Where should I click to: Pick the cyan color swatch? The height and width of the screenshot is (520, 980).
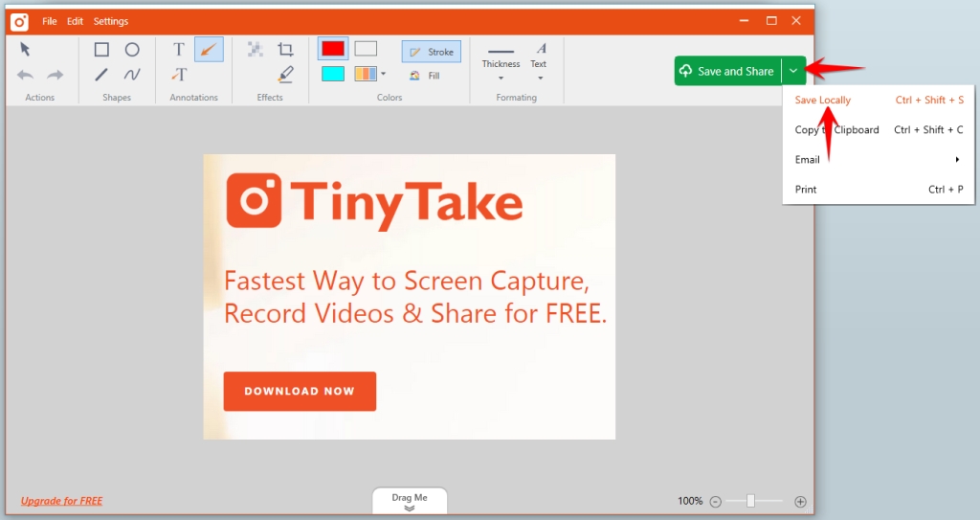click(333, 75)
